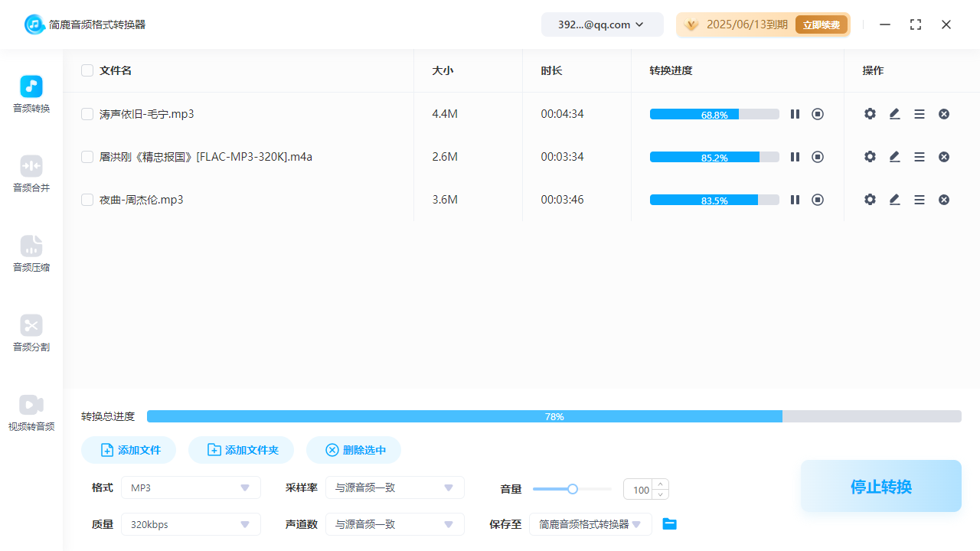This screenshot has width=980, height=551.
Task: Open the save location folder icon
Action: [670, 524]
